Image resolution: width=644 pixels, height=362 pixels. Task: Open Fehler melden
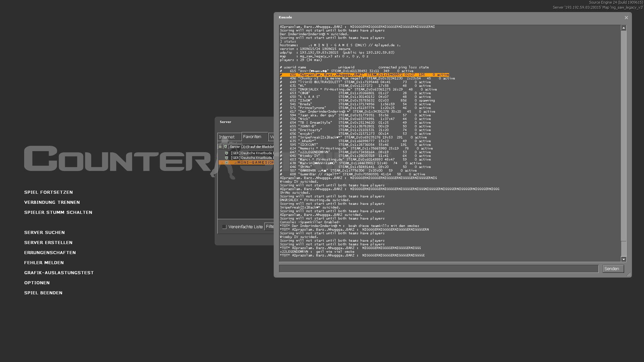(x=44, y=263)
